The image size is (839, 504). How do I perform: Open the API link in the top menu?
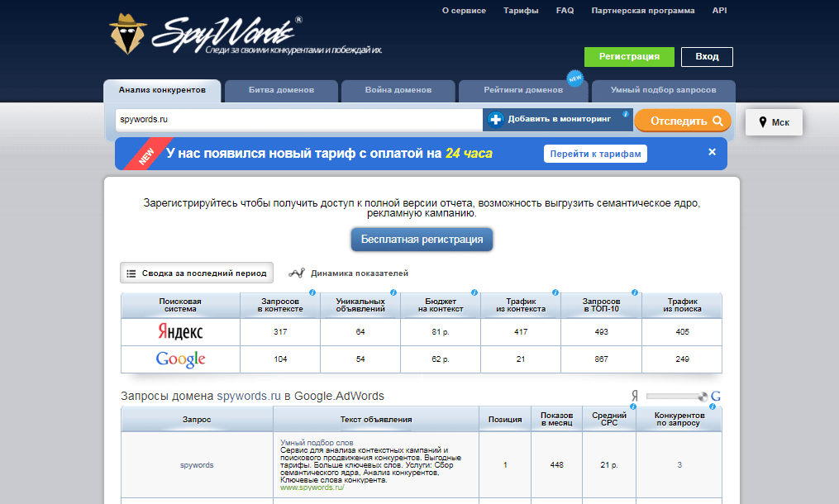point(720,11)
